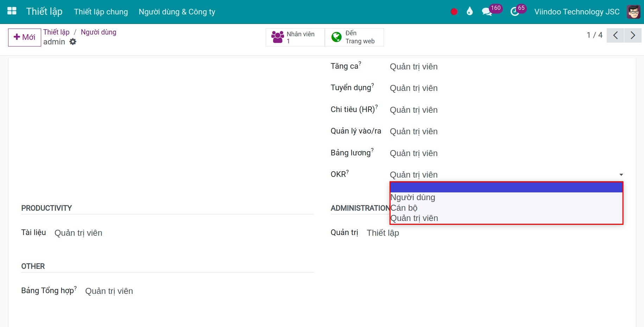
Task: Open the gear actions menu beside admin
Action: coord(73,42)
